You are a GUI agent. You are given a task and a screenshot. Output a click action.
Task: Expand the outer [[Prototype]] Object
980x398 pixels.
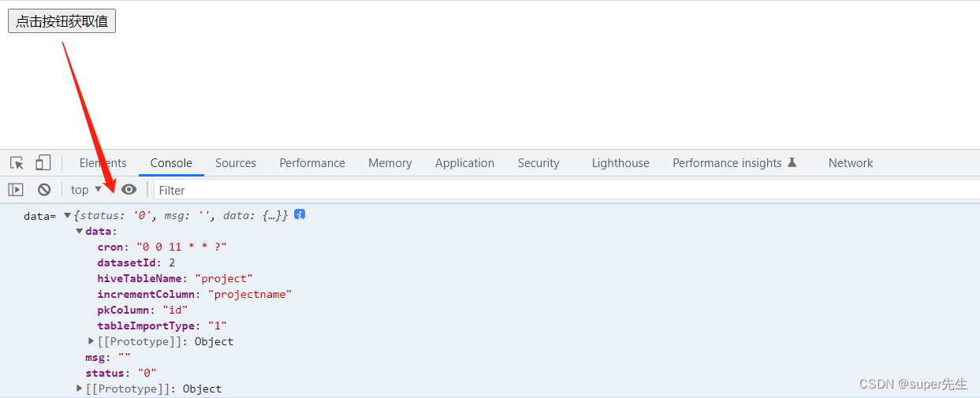click(x=80, y=389)
